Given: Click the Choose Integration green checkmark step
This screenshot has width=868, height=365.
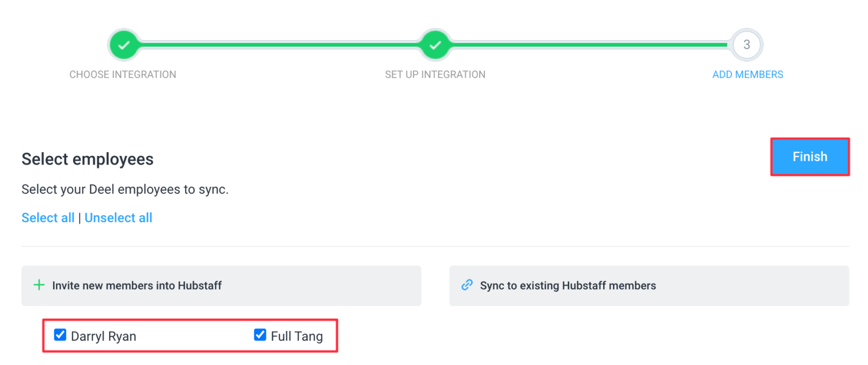Looking at the screenshot, I should [124, 45].
